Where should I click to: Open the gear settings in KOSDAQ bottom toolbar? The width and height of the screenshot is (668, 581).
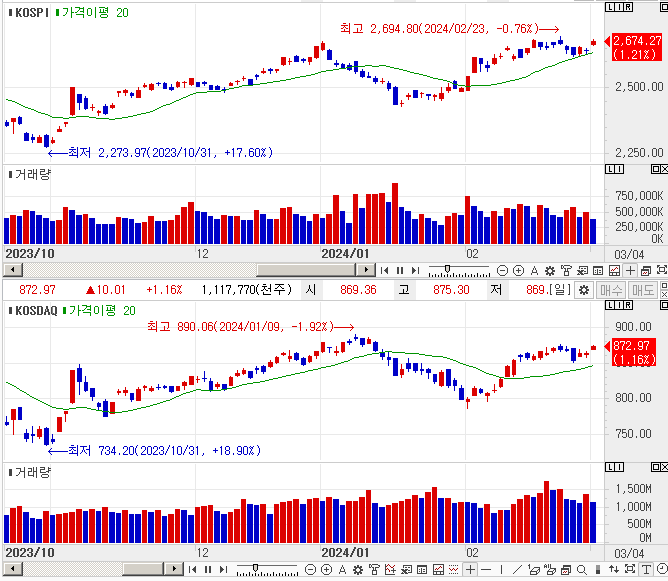(358, 569)
